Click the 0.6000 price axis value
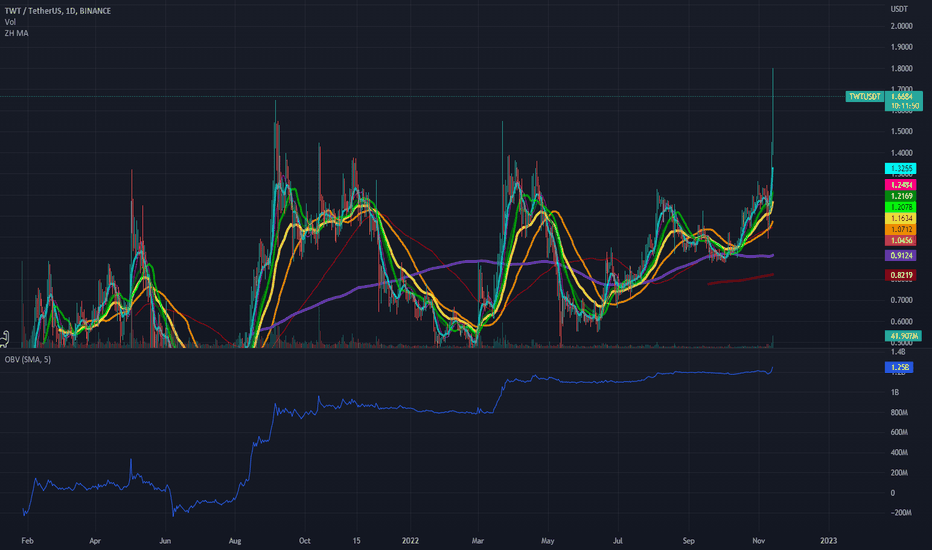This screenshot has height=550, width=932. pyautogui.click(x=902, y=322)
